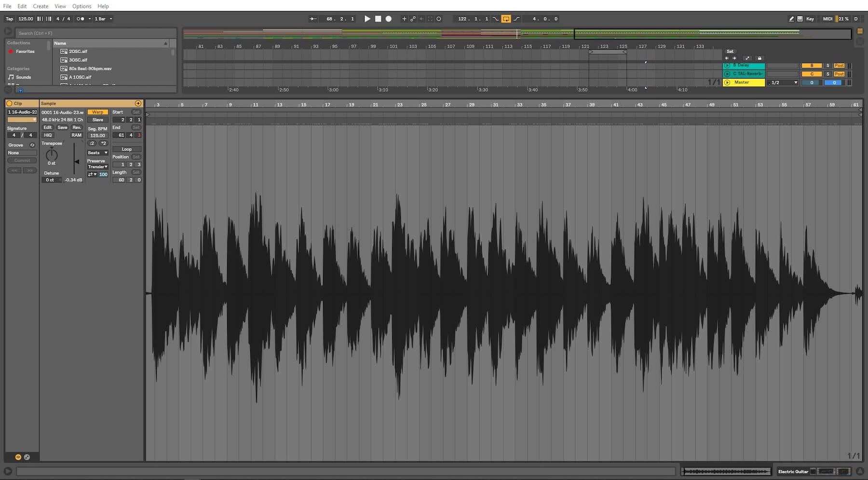Click the Arrangement view selector icon

[860, 31]
